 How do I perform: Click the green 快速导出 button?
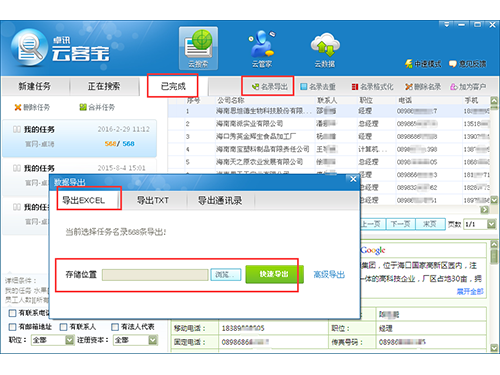tap(274, 274)
